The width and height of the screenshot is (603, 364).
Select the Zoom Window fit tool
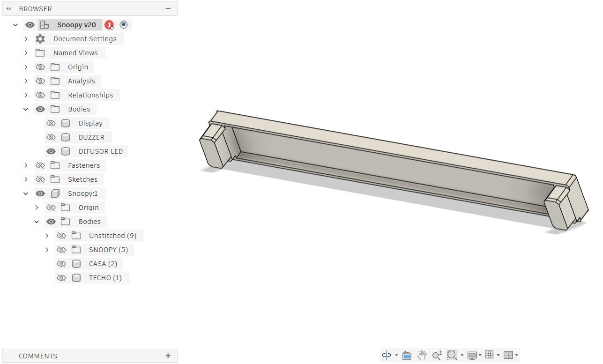(x=452, y=355)
